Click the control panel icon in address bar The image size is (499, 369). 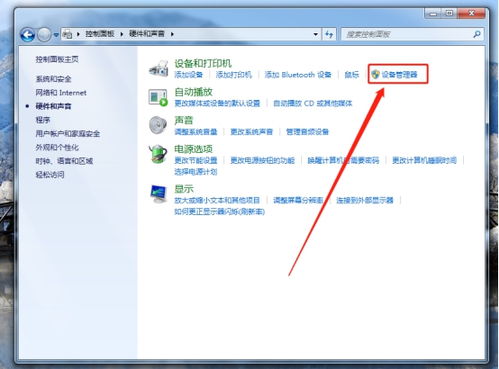click(67, 34)
